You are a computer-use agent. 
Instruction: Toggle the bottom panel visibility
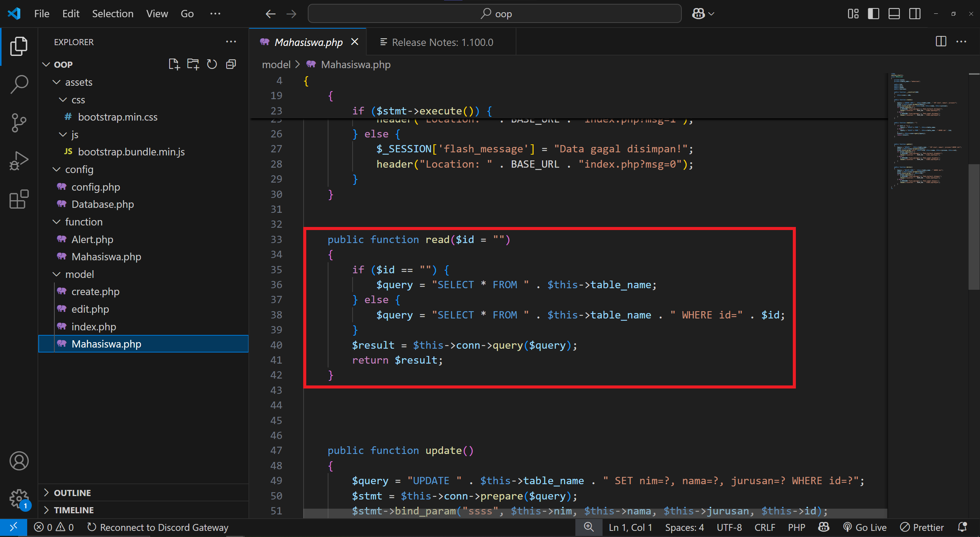(894, 14)
